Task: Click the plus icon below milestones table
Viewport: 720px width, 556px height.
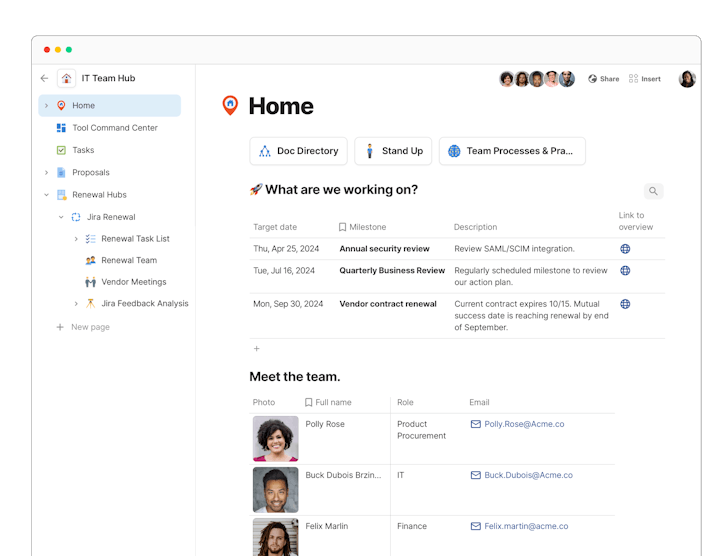Action: [x=256, y=349]
